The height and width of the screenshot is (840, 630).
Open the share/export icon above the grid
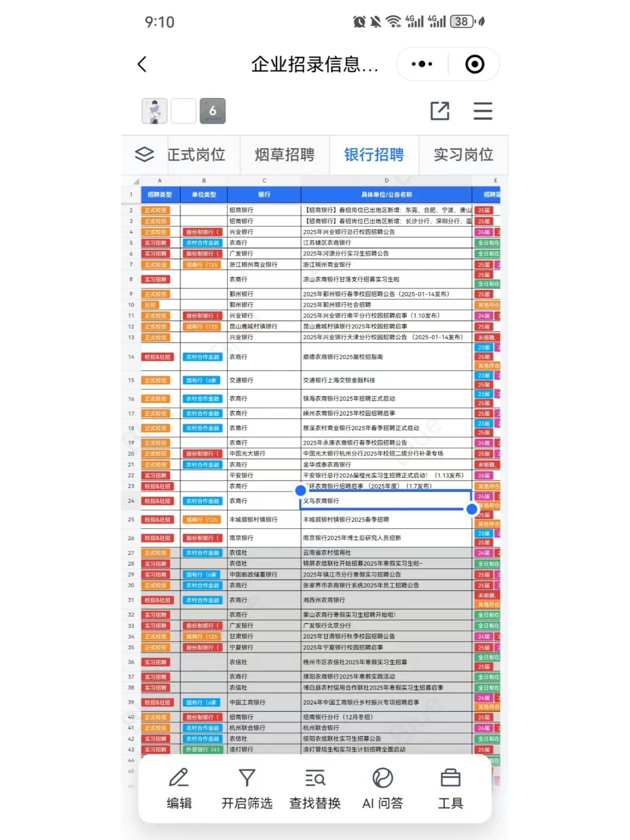point(440,111)
